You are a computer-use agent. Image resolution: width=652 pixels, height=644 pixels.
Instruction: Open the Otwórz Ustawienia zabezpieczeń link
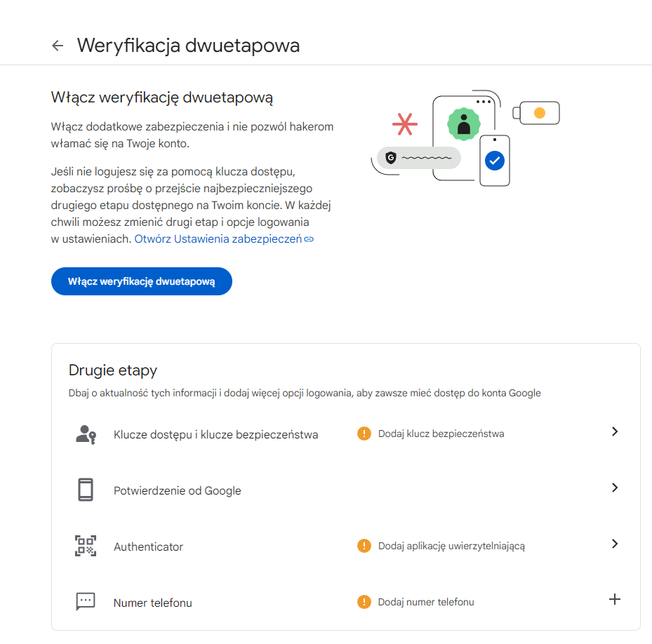(218, 239)
